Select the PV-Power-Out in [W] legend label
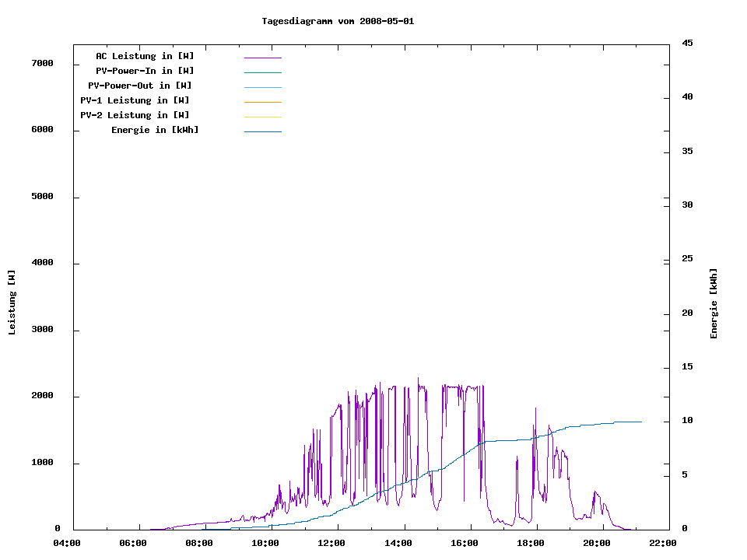The image size is (747, 560). pos(140,86)
